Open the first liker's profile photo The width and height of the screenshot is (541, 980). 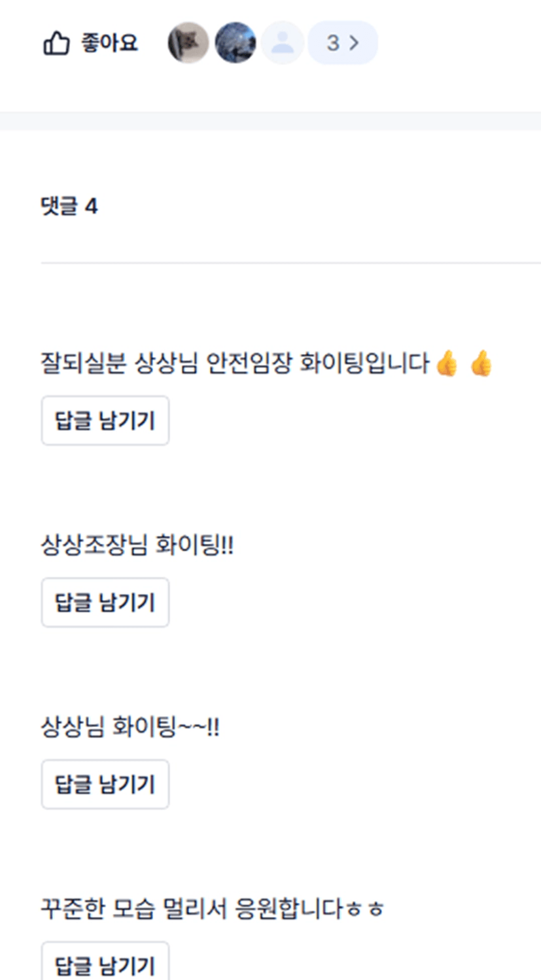click(188, 42)
